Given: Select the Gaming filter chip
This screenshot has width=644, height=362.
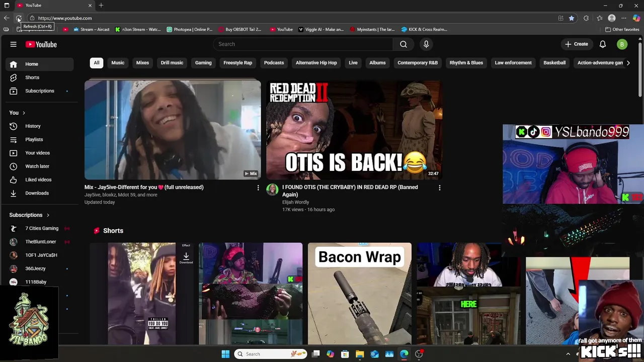Looking at the screenshot, I should (x=203, y=63).
